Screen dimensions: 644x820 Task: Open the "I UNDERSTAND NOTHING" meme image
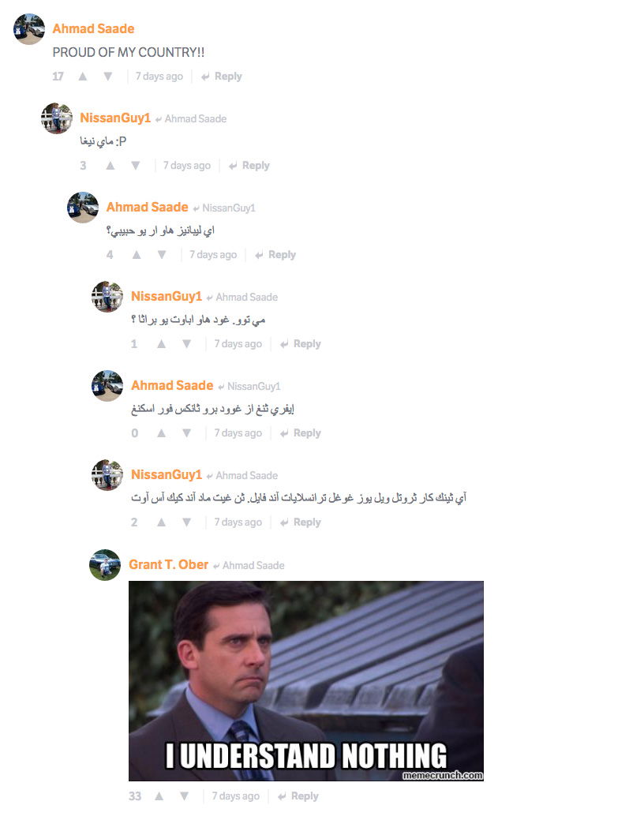pyautogui.click(x=306, y=681)
